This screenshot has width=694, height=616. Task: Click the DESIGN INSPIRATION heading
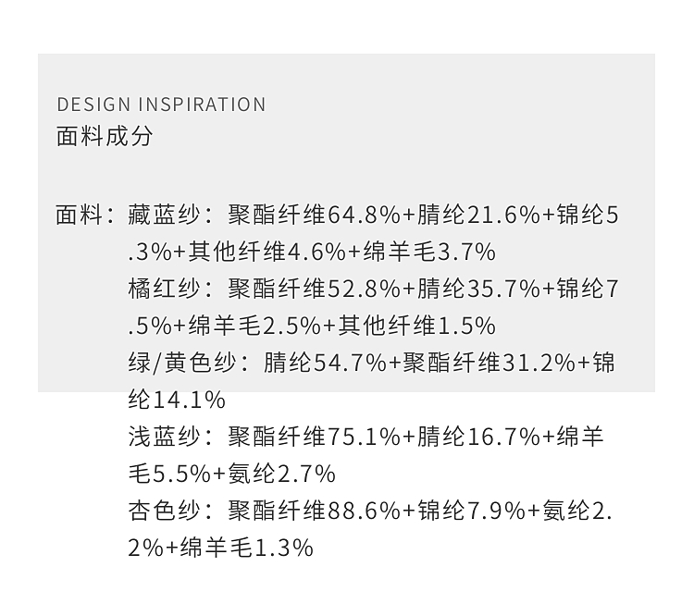pyautogui.click(x=161, y=105)
